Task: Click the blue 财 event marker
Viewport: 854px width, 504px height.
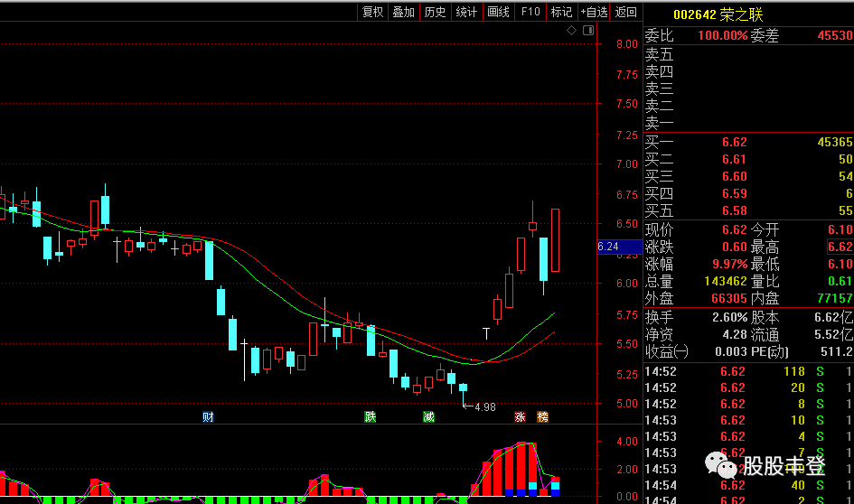Action: (208, 417)
